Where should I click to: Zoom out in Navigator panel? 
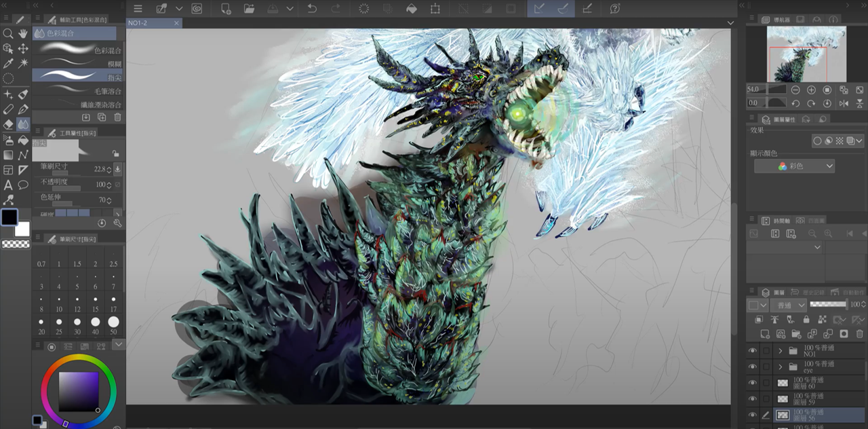click(795, 90)
